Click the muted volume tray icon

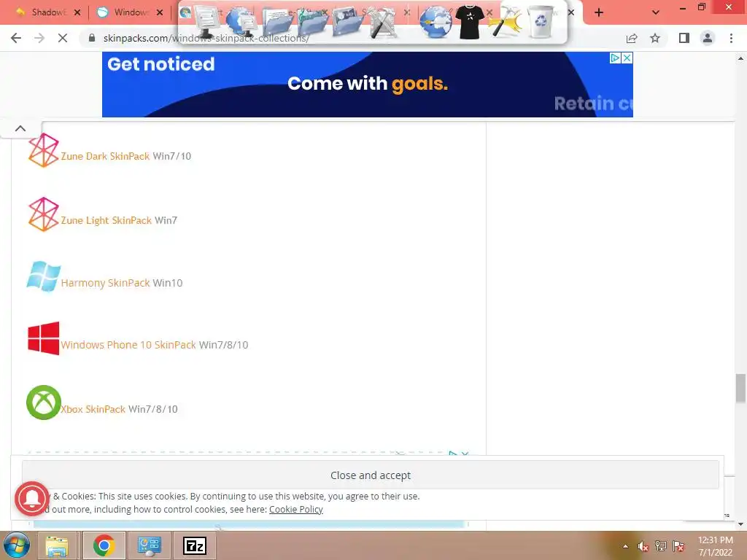click(x=643, y=546)
